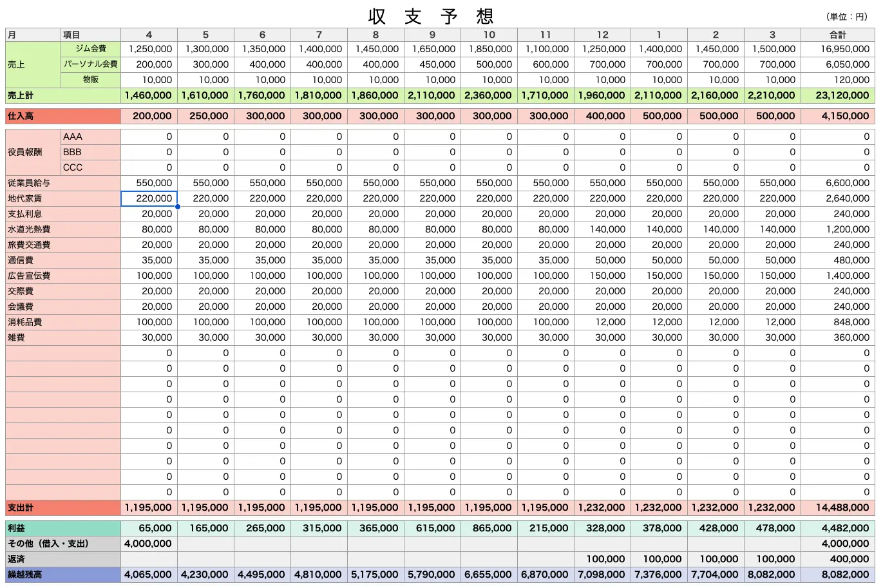Select the AAA row label

91,137
